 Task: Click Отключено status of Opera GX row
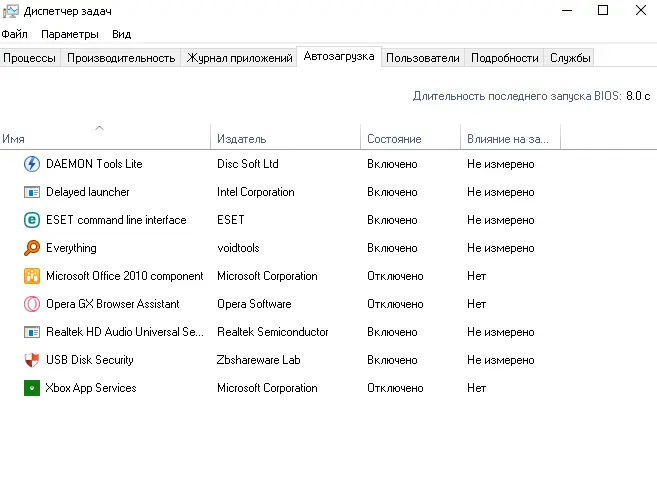click(395, 304)
